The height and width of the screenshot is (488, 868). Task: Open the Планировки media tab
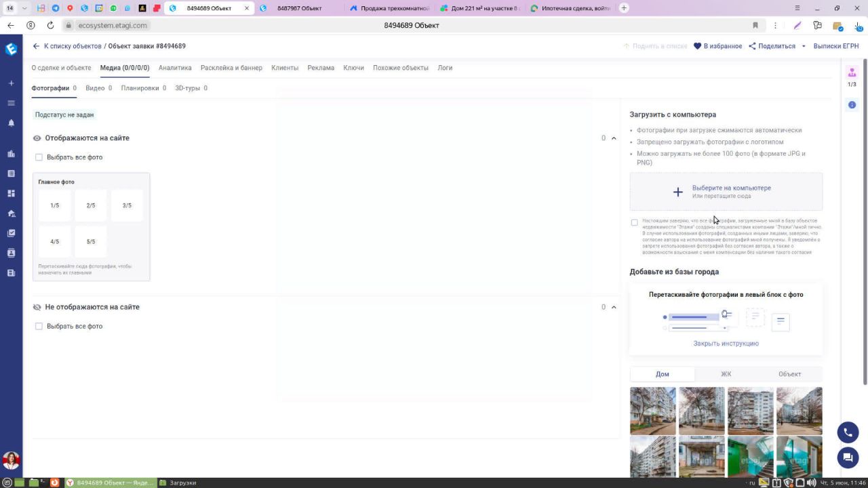click(140, 88)
